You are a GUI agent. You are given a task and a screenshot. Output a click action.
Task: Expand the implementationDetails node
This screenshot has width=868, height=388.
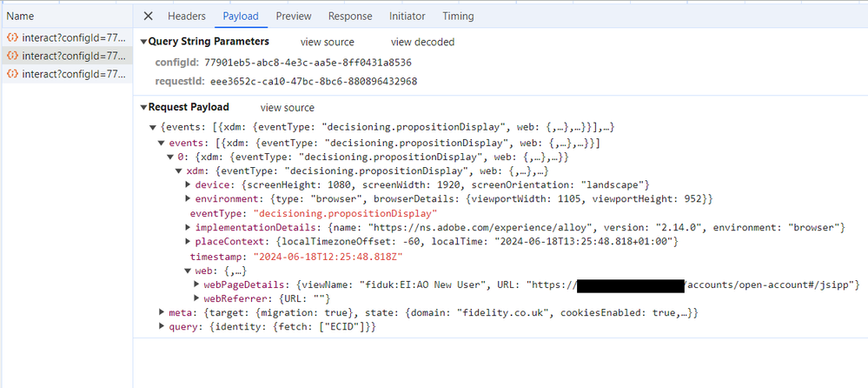click(x=189, y=228)
